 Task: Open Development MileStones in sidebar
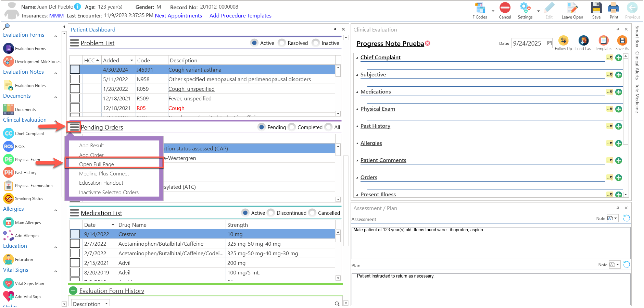(32, 61)
